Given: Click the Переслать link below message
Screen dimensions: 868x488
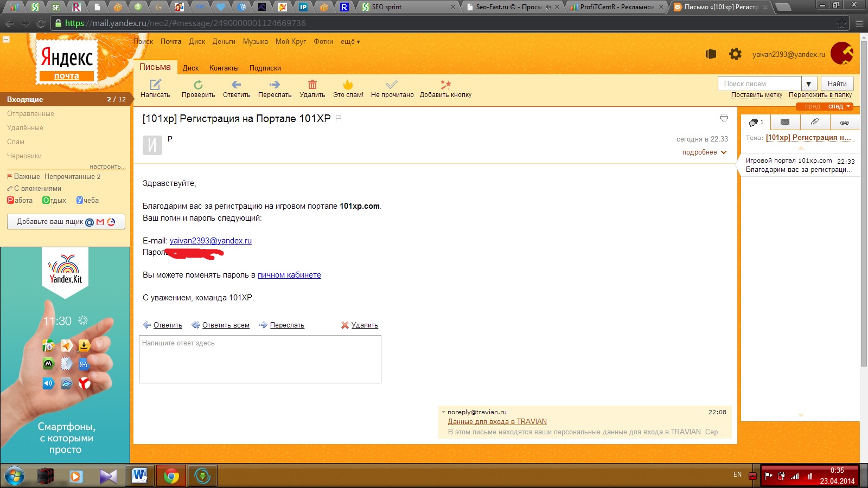Looking at the screenshot, I should click(x=287, y=325).
